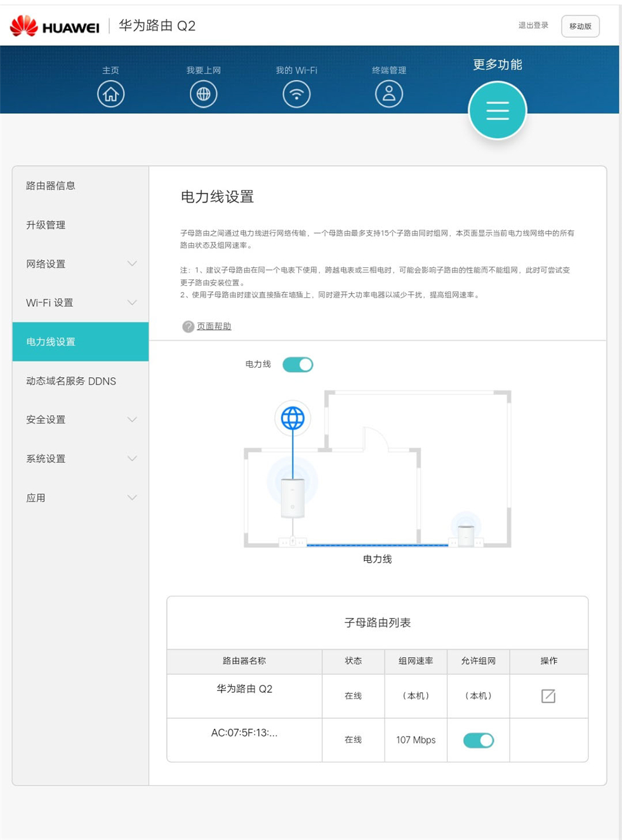The width and height of the screenshot is (622, 840).
Task: Open the 页面帮助 help question mark icon
Action: 187,326
